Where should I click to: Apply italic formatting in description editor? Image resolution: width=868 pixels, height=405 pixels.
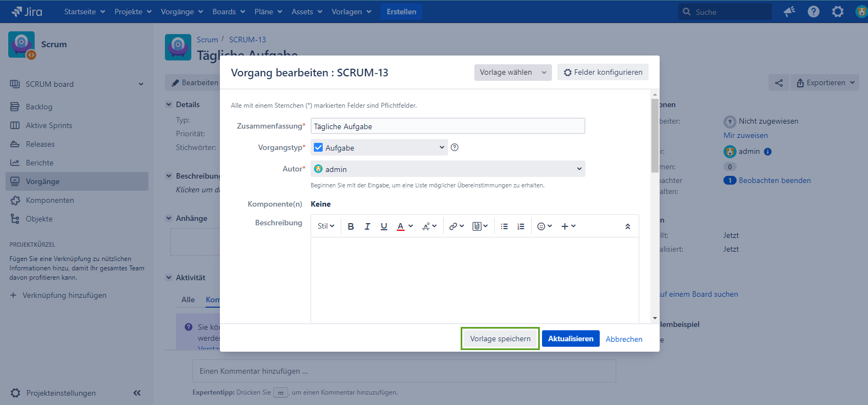[x=367, y=226]
